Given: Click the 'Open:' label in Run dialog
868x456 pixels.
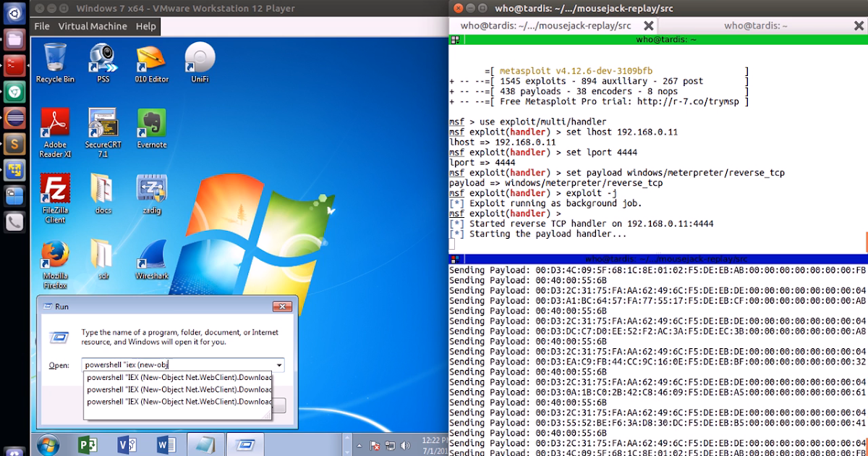Looking at the screenshot, I should click(59, 366).
